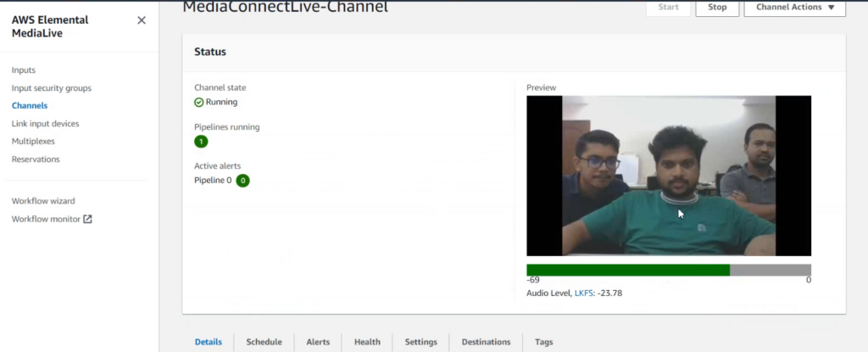Image resolution: width=868 pixels, height=352 pixels.
Task: Open Workflow monitor link text
Action: click(46, 219)
